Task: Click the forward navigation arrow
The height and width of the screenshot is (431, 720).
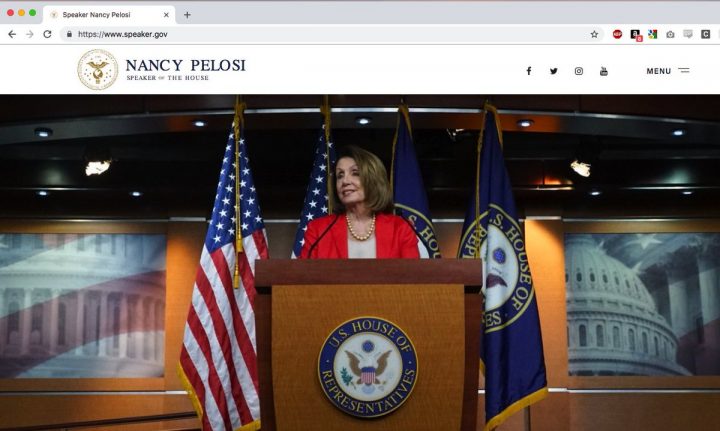Action: pyautogui.click(x=29, y=34)
